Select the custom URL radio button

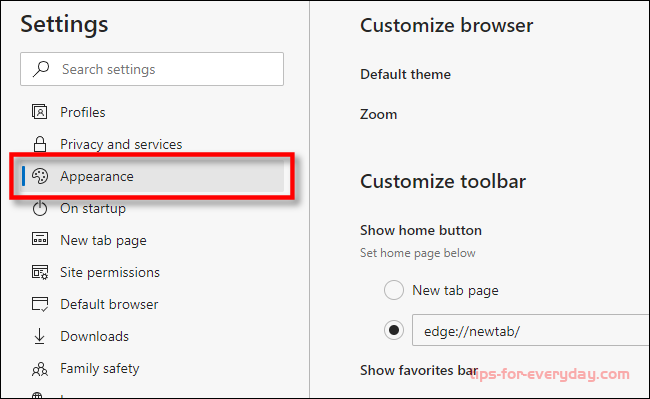[393, 330]
